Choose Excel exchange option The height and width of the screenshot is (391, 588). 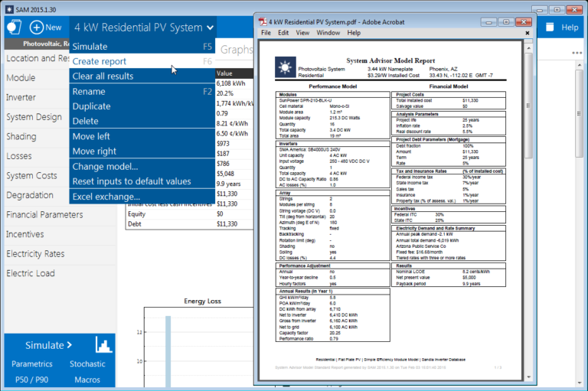[107, 197]
